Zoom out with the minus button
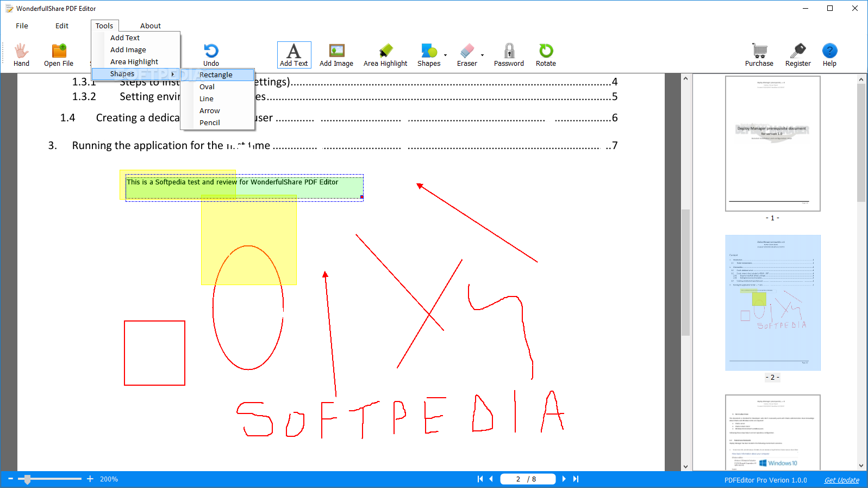 [10, 479]
